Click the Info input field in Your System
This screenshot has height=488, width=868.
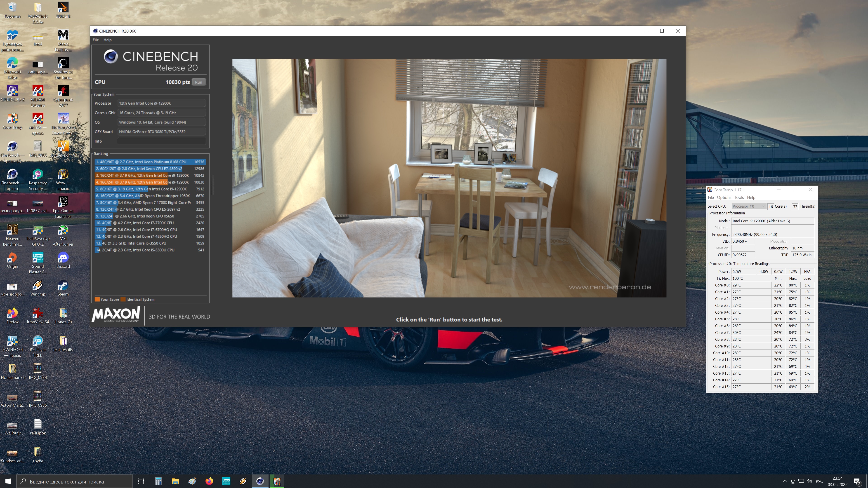pos(161,141)
